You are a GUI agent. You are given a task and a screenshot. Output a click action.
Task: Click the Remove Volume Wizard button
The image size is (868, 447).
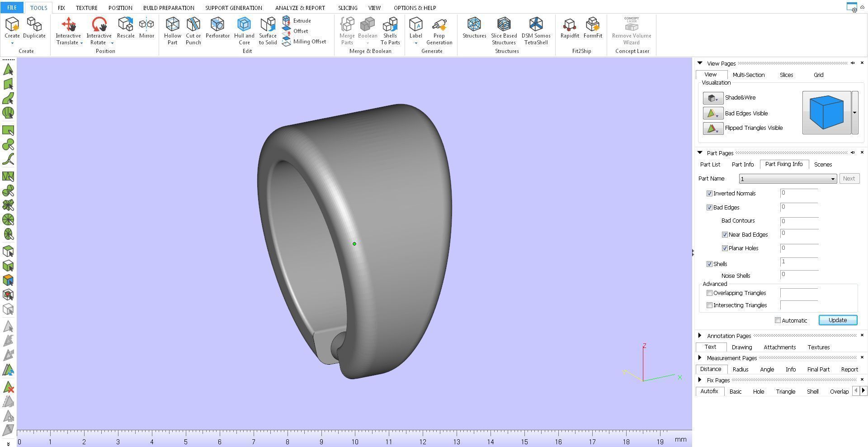[x=632, y=31]
